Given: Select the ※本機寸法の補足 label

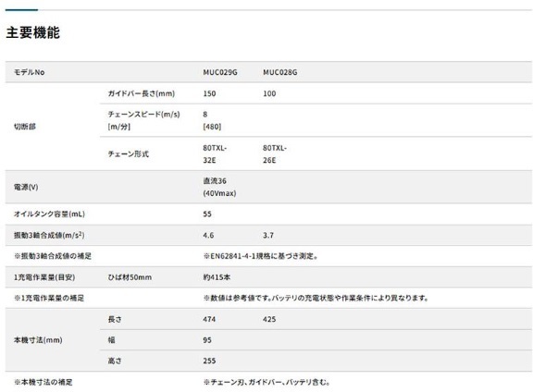Looking at the screenshot, I should (x=43, y=382).
